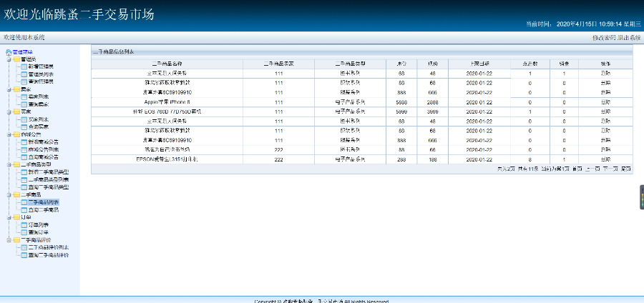Click the 点击数 column header
The image size is (644, 303).
point(530,64)
